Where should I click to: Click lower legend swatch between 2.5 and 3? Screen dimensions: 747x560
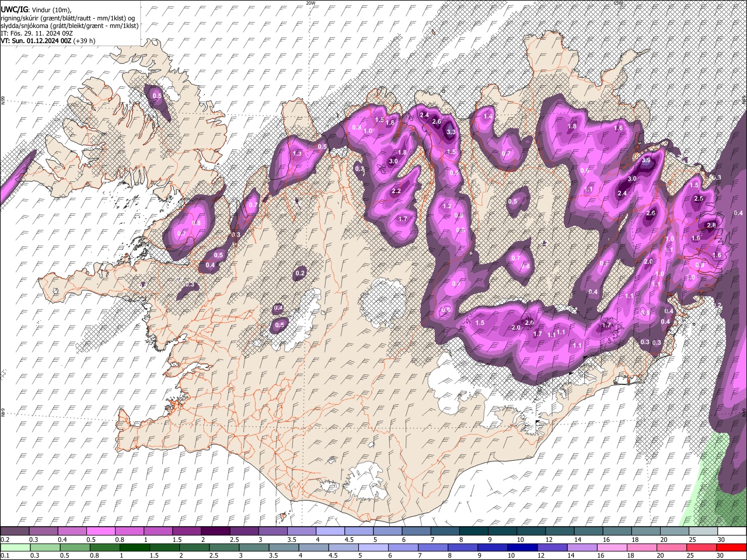click(x=224, y=547)
